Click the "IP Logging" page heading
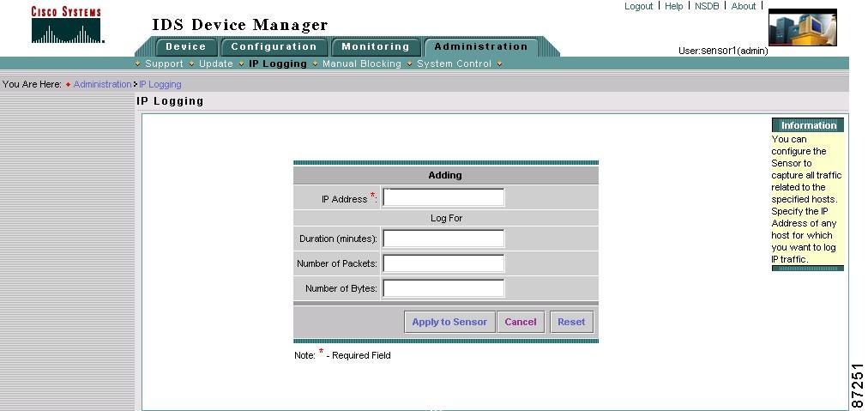 coord(170,100)
